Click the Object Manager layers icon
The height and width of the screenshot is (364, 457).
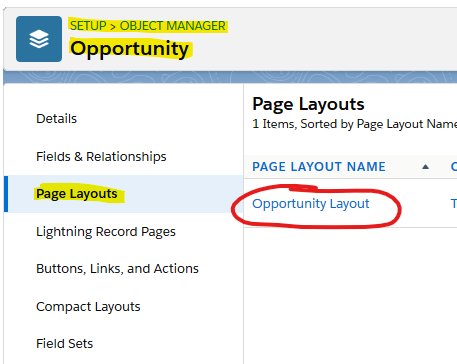(39, 39)
